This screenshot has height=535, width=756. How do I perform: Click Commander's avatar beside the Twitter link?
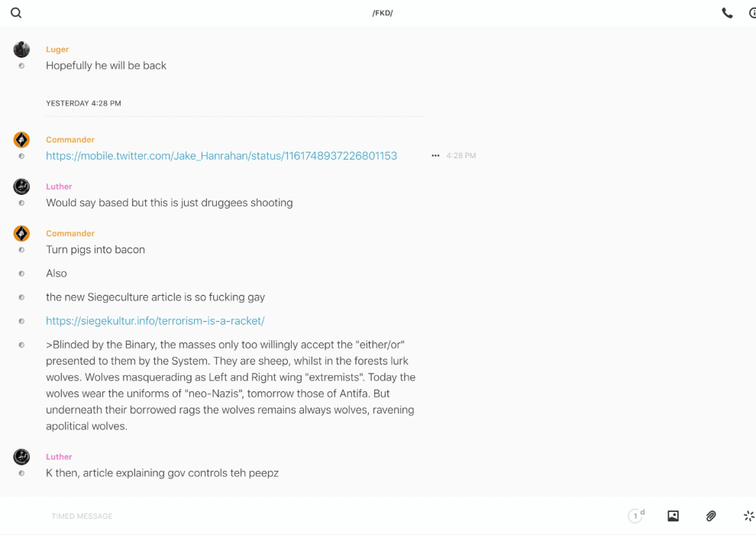coord(21,140)
